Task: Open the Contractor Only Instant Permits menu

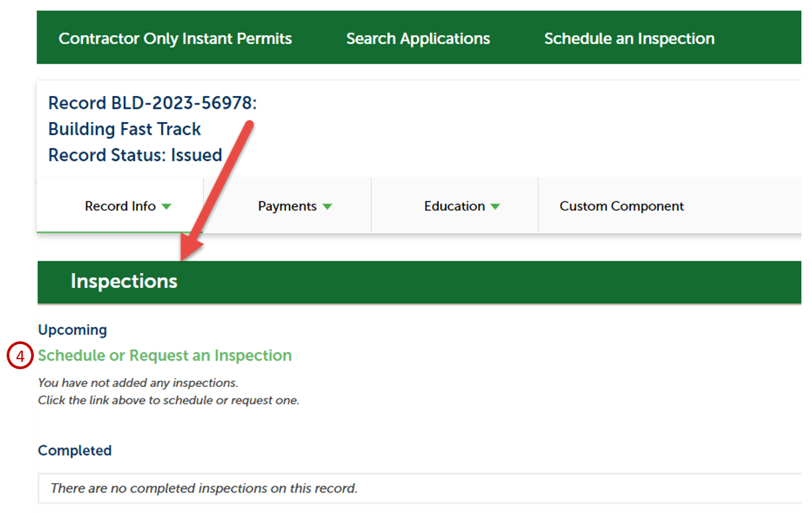Action: (175, 38)
